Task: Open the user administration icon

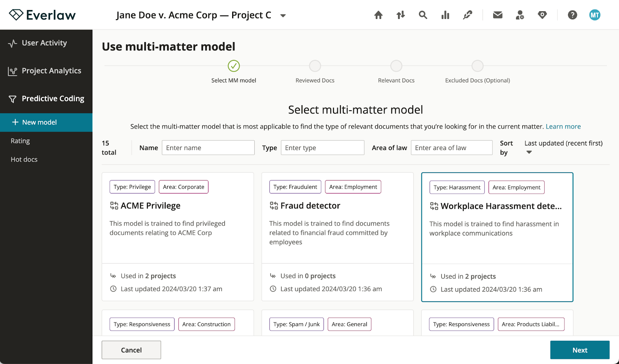Action: (520, 15)
